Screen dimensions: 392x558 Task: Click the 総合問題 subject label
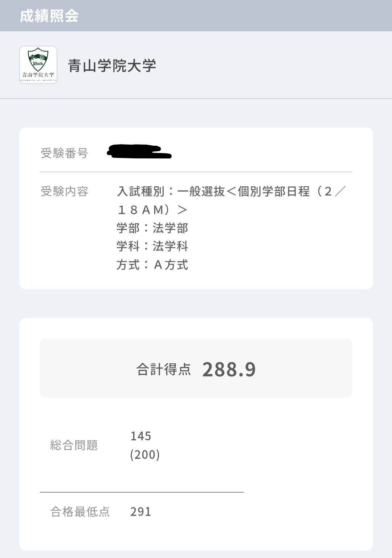click(74, 445)
